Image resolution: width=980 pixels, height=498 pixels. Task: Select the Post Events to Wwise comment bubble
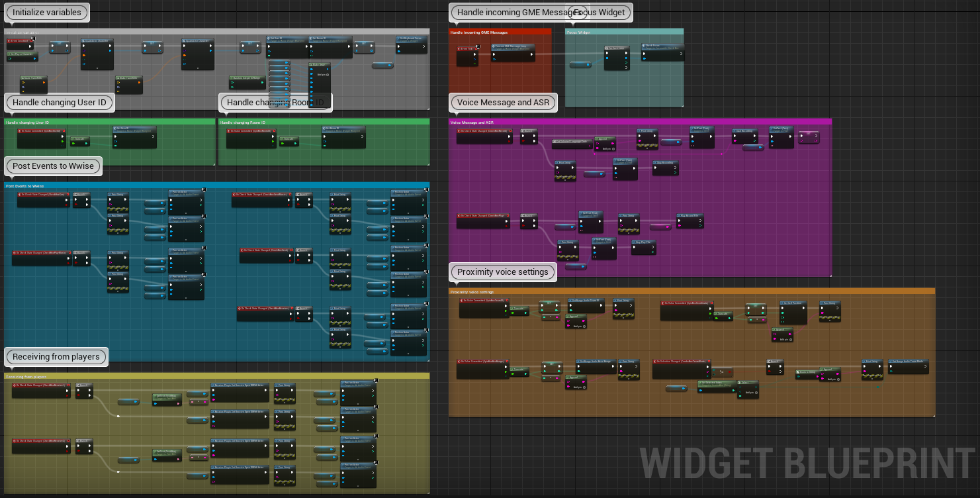[53, 166]
